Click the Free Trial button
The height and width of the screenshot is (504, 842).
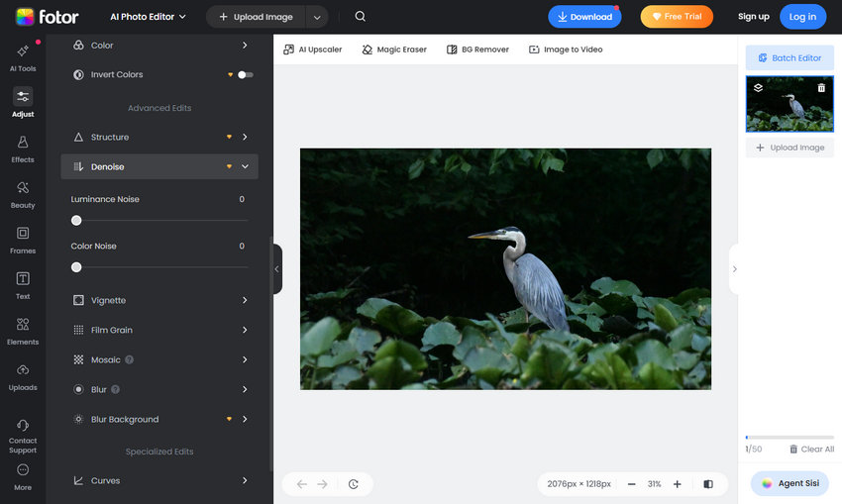coord(677,17)
